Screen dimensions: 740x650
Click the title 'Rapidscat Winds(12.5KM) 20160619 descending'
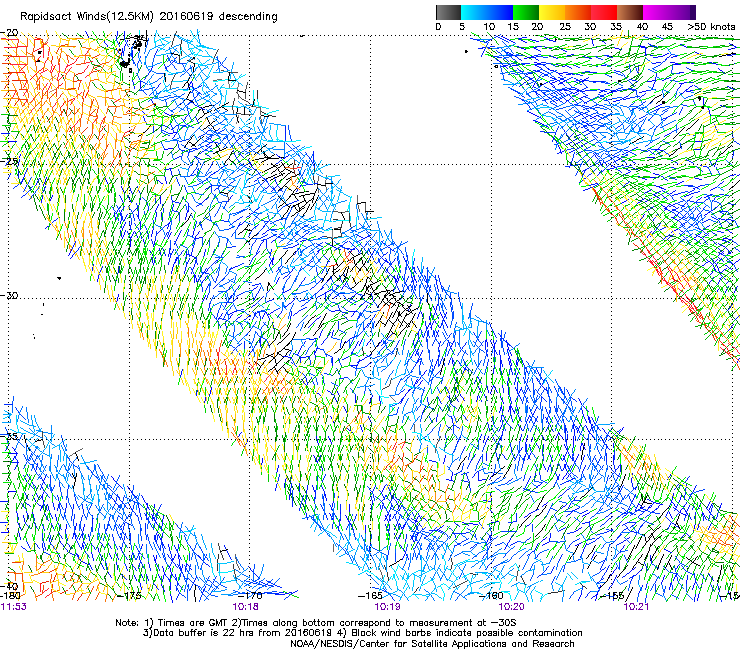(x=149, y=17)
